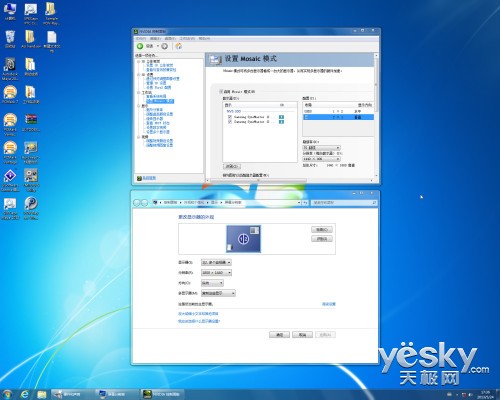Open the Mosaic refresh rate dropdown
500x400 pixels.
[x=321, y=148]
